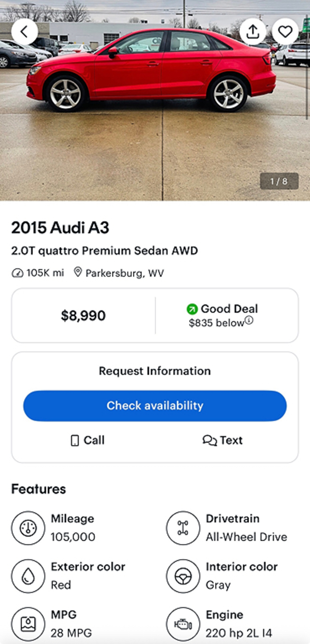The width and height of the screenshot is (310, 644).
Task: Tap the back arrow button
Action: (25, 32)
